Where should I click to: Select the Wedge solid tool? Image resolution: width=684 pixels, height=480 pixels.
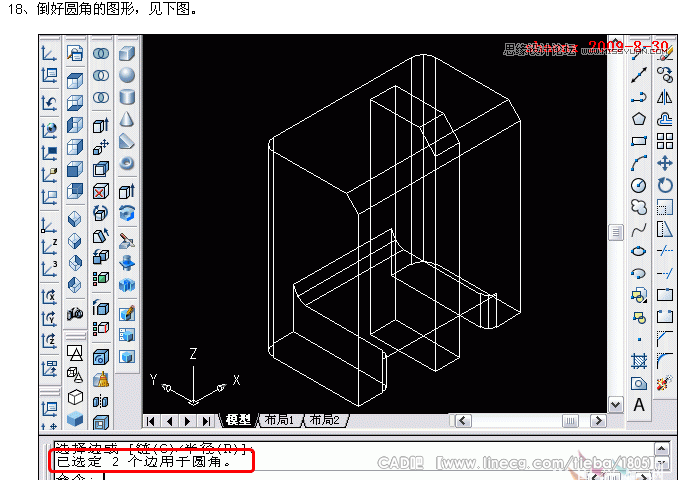(127, 141)
